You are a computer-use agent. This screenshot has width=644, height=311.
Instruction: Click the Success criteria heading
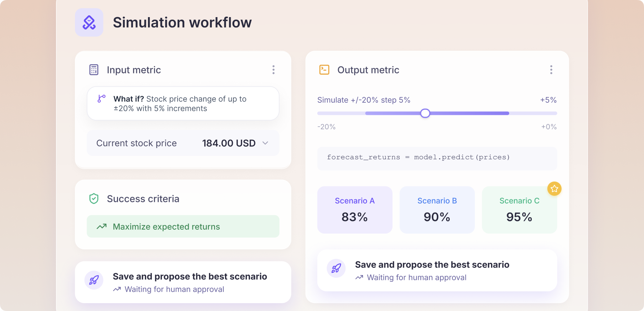tap(143, 199)
